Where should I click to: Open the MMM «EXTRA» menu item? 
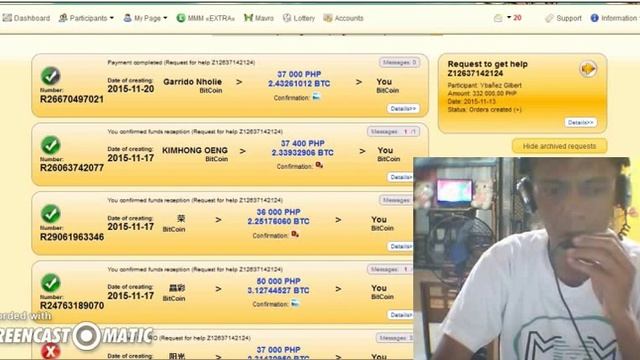click(206, 18)
